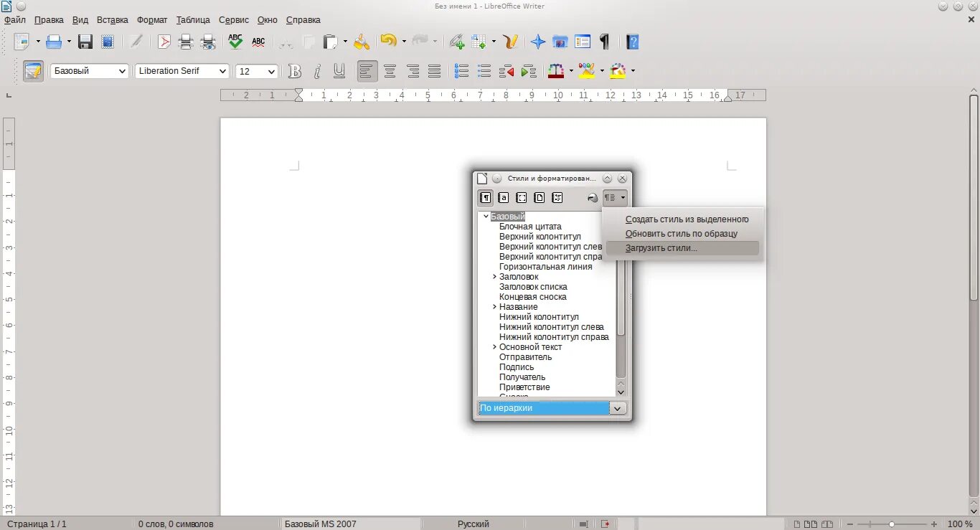Open the Вставка menu
This screenshot has width=980, height=530.
coord(113,20)
